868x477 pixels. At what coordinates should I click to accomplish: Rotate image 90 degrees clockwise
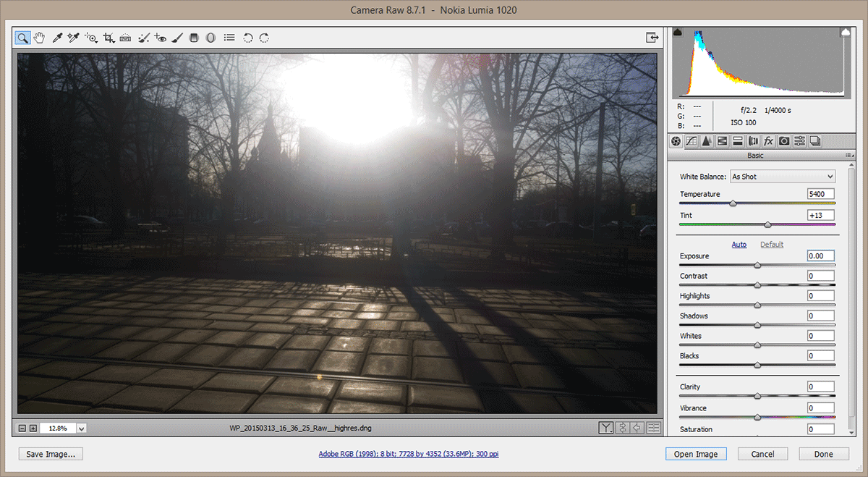coord(265,38)
